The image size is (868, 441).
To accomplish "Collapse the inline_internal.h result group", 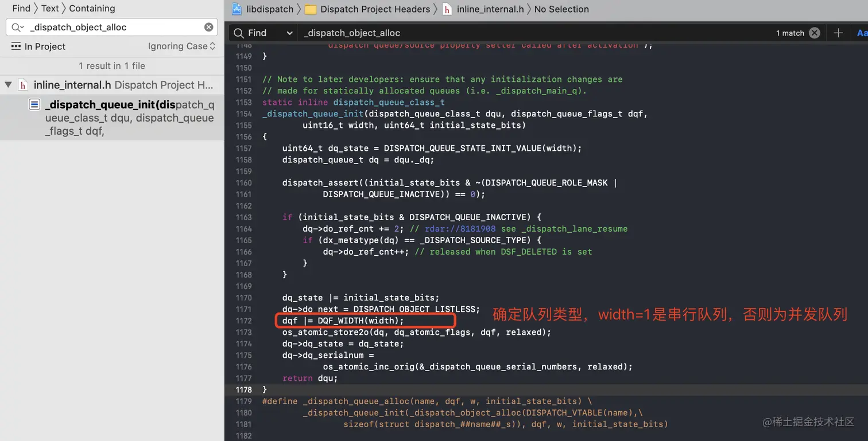I will pyautogui.click(x=8, y=85).
